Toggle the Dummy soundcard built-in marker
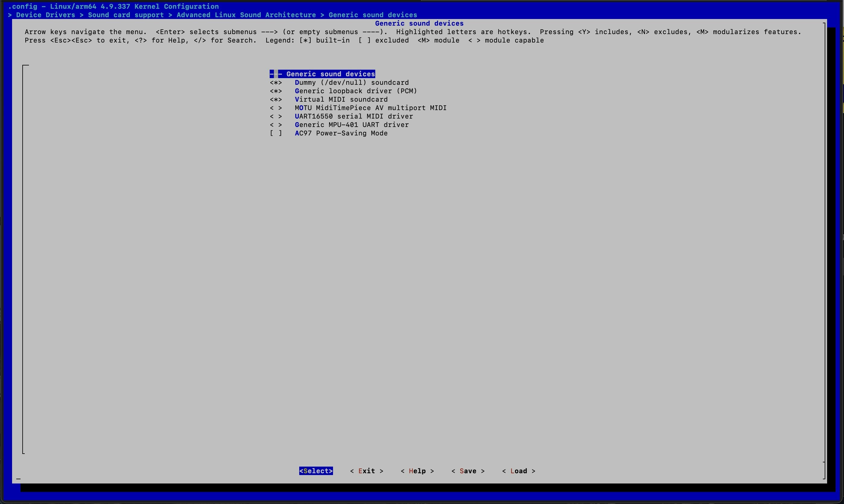This screenshot has width=844, height=504. click(x=275, y=83)
